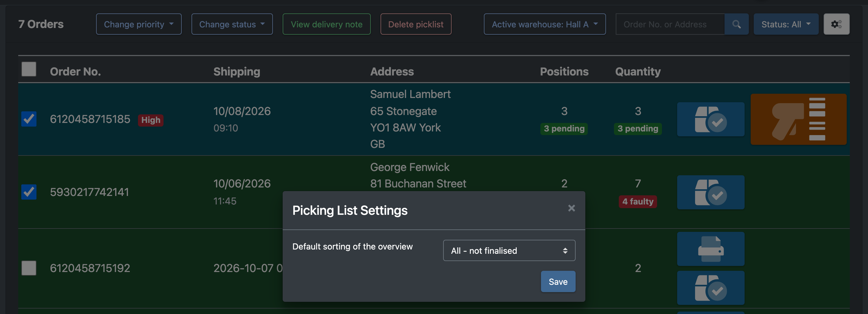Click printer icon for order 6120458715192
The width and height of the screenshot is (868, 314).
(x=711, y=249)
